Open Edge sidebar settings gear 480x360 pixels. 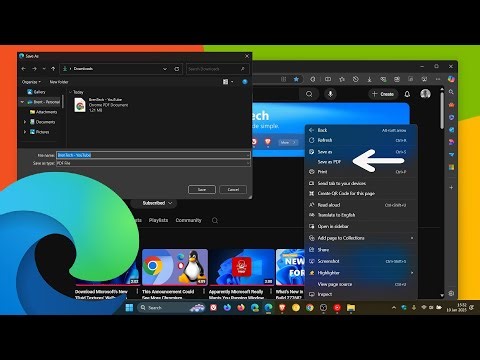click(451, 293)
